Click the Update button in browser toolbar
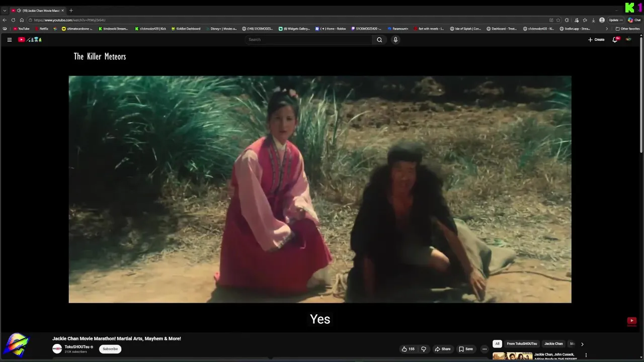644x362 pixels. point(615,20)
